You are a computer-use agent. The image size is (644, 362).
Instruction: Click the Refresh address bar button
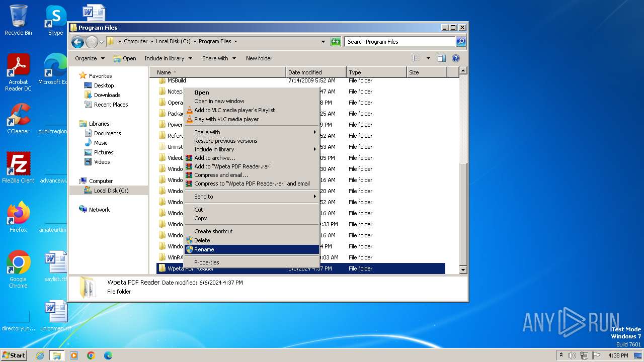[x=336, y=42]
